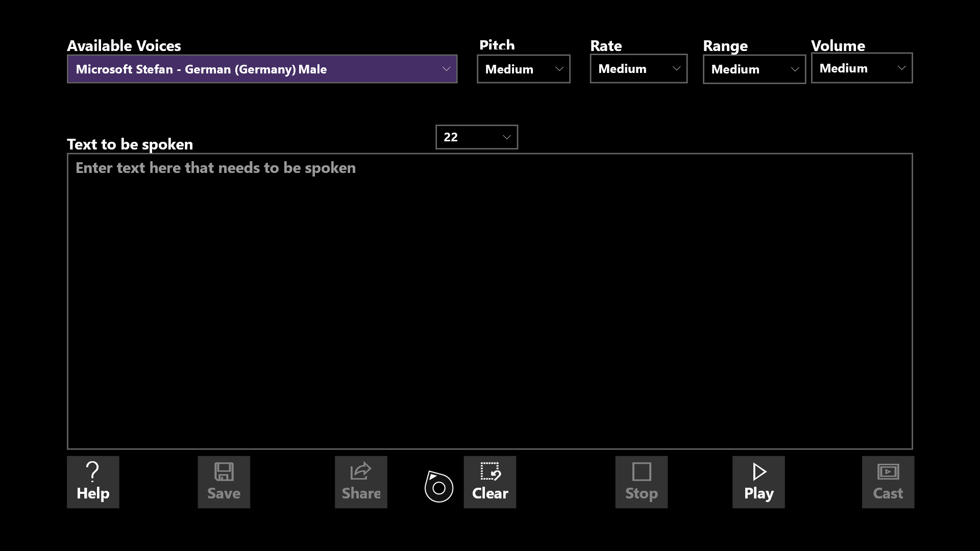Viewport: 980px width, 551px height.
Task: Expand the Pitch settings dropdown
Action: tap(524, 68)
